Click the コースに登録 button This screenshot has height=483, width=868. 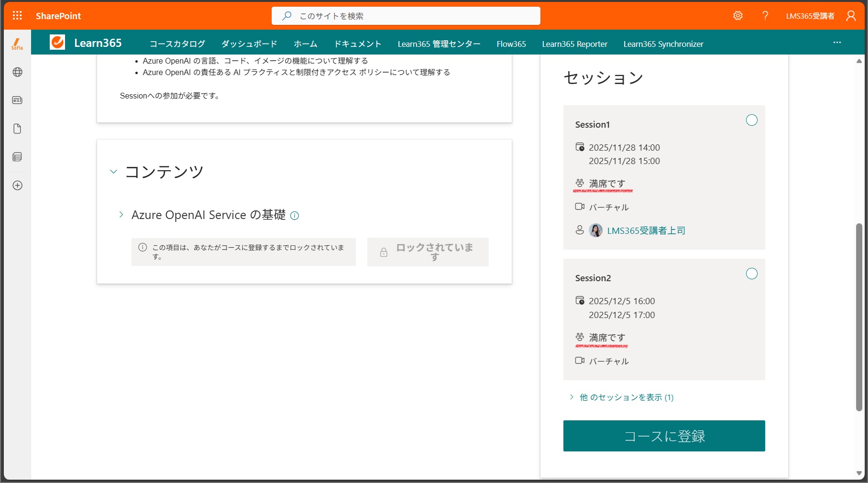click(x=664, y=436)
